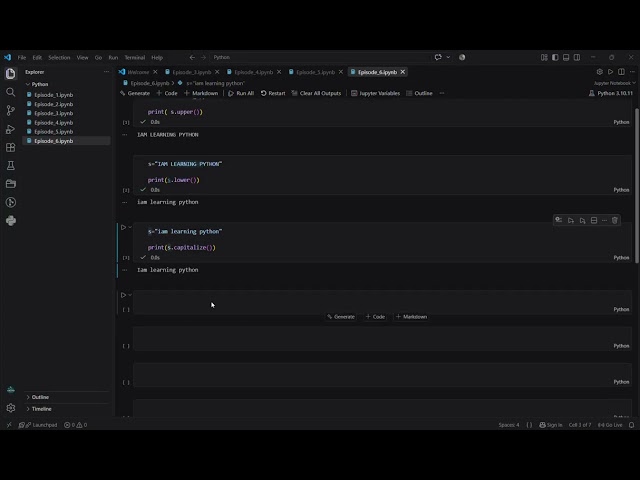
Task: Close the Episode_6.ipynb tab
Action: click(403, 72)
